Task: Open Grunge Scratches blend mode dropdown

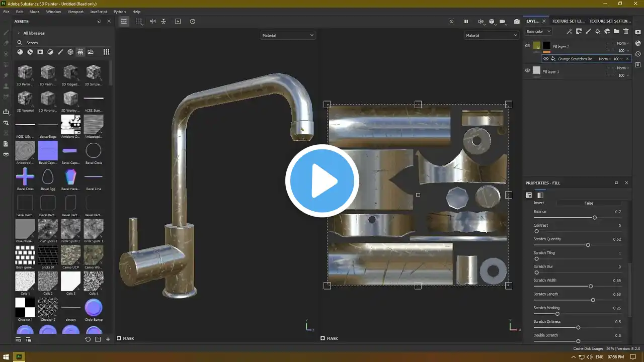Action: tap(605, 59)
